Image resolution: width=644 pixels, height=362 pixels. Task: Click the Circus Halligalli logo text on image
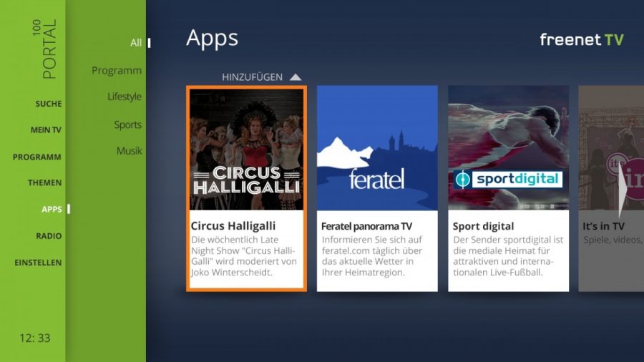(x=246, y=180)
